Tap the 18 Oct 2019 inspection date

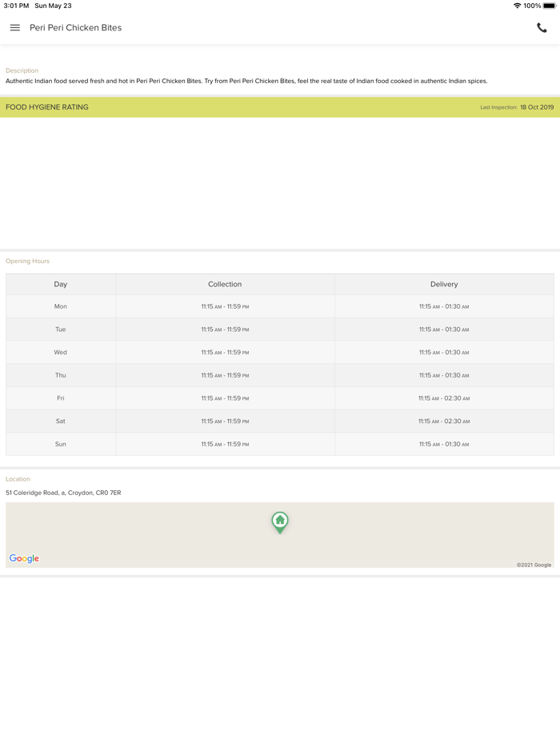click(537, 107)
